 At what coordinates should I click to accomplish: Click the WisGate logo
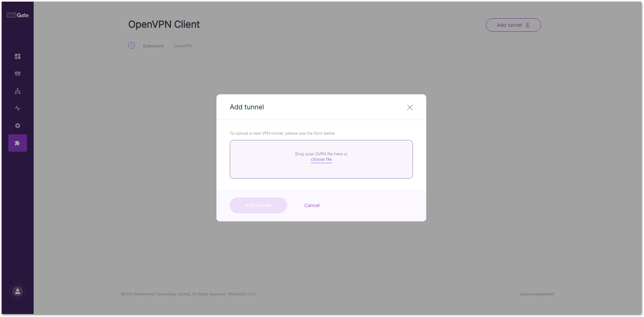(x=17, y=15)
